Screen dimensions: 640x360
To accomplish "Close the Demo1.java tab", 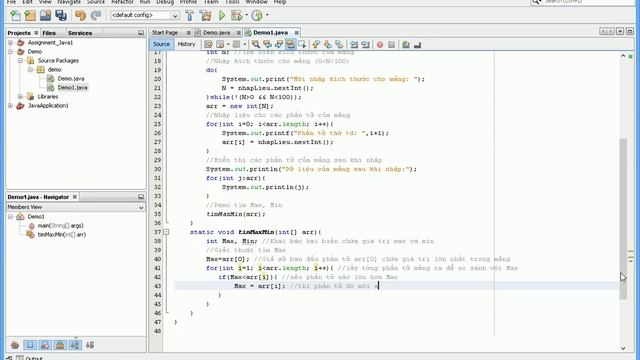I will [x=296, y=33].
